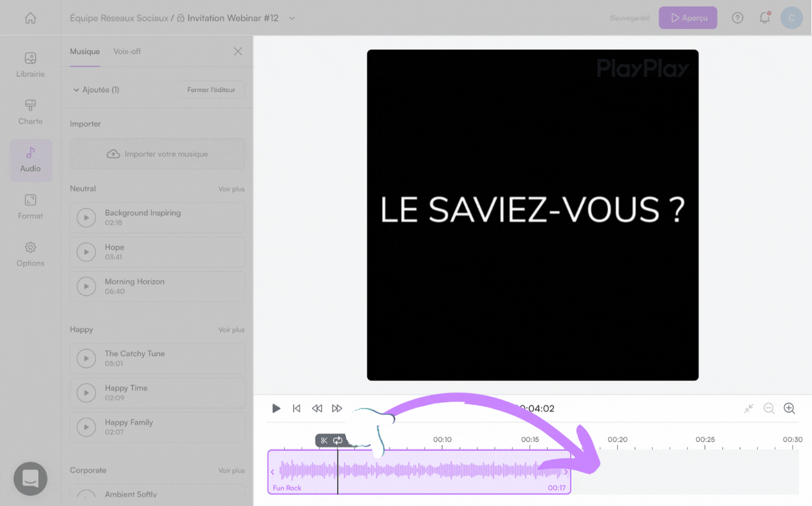The image size is (812, 506).
Task: Open the notifications bell
Action: tap(765, 18)
